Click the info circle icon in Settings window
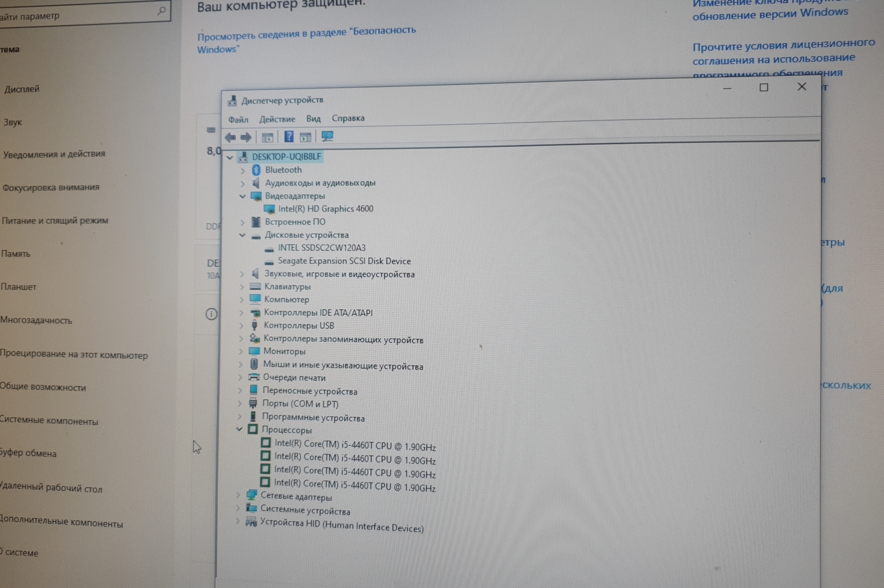Image resolution: width=884 pixels, height=588 pixels. tap(211, 314)
